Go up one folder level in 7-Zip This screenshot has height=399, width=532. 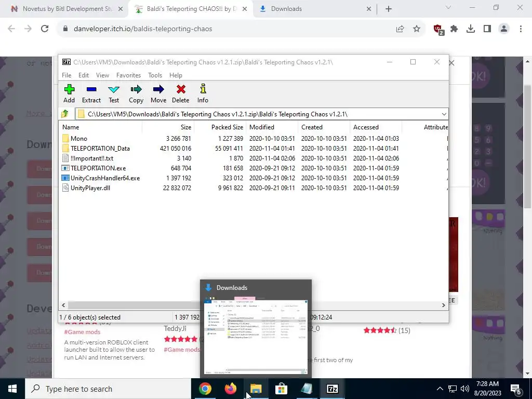pyautogui.click(x=65, y=114)
